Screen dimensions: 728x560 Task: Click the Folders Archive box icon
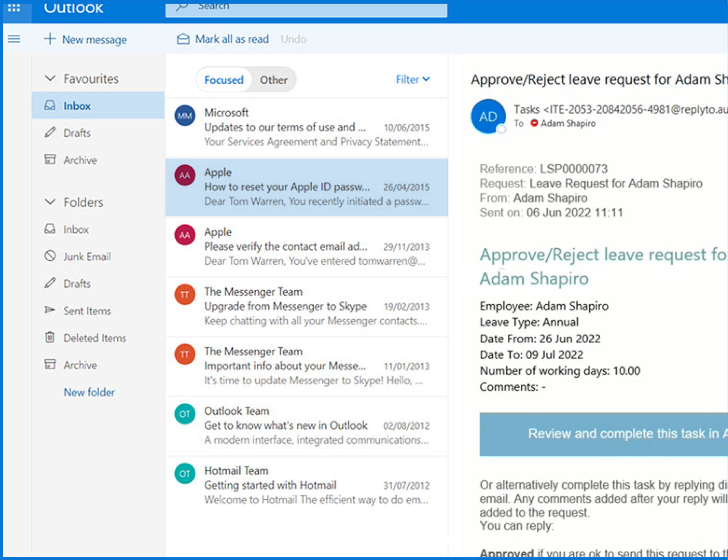pos(50,364)
